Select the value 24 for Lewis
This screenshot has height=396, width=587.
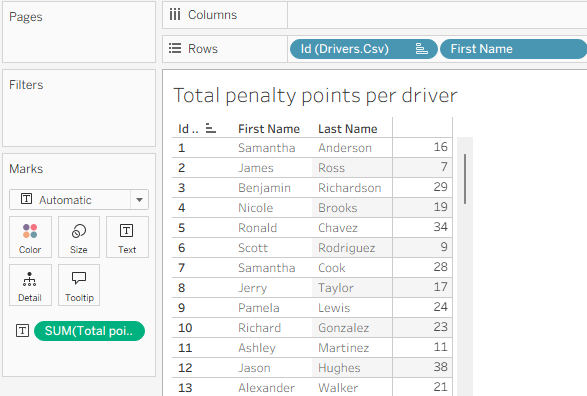pos(441,307)
